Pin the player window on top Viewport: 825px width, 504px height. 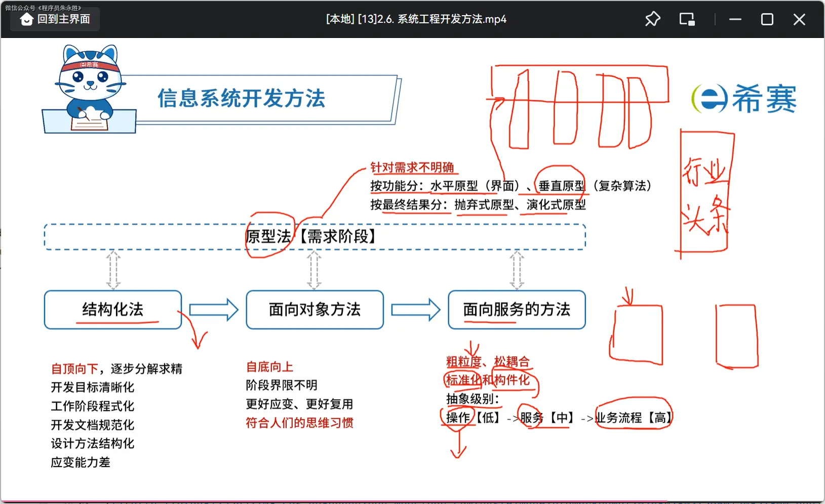(x=652, y=19)
